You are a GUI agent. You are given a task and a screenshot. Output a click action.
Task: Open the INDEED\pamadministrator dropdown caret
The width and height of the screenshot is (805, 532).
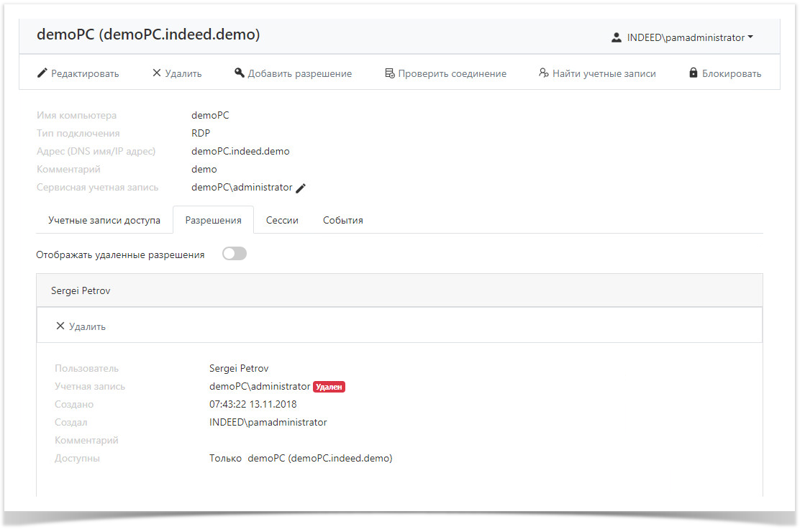750,37
